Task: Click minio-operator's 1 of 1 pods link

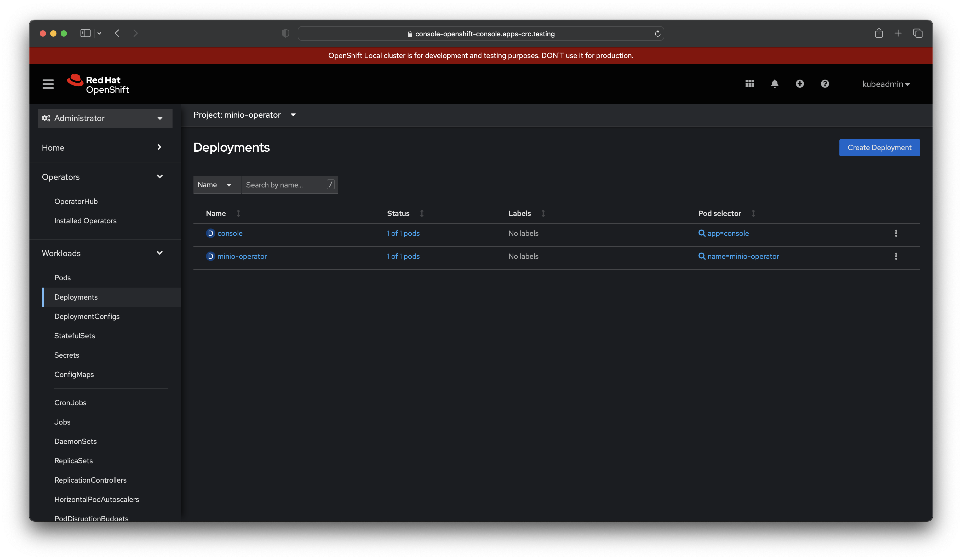Action: click(403, 256)
